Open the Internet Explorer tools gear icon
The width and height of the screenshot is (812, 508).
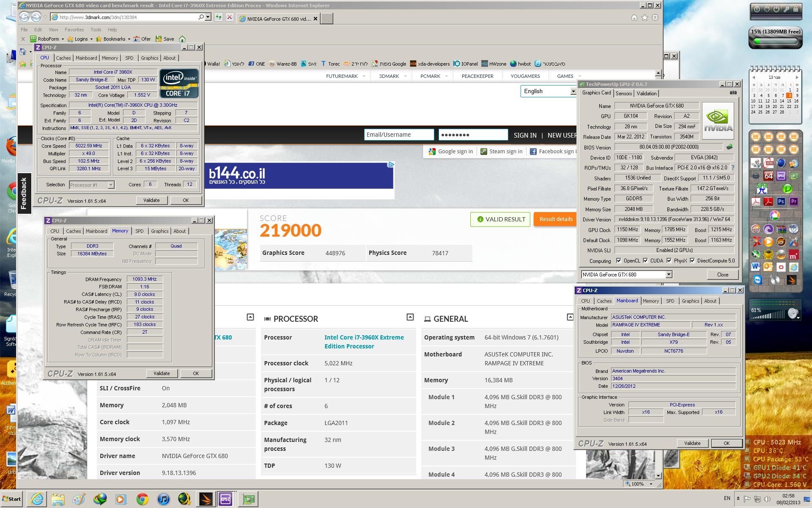click(x=655, y=18)
